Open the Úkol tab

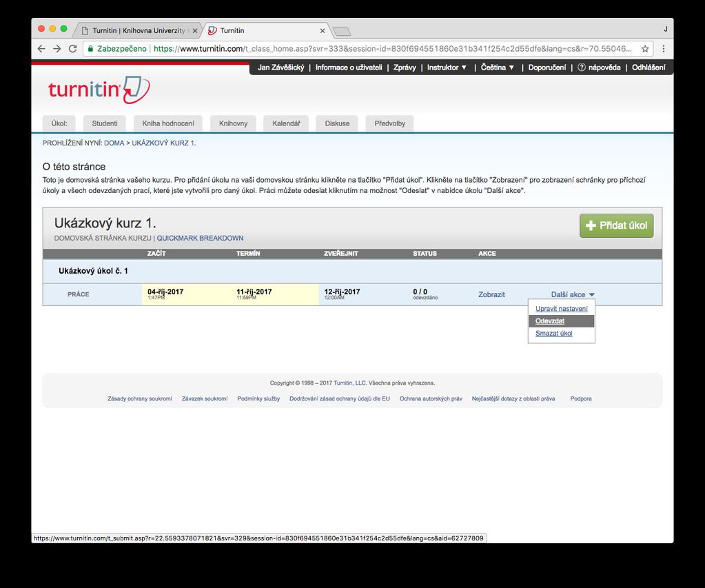pyautogui.click(x=59, y=123)
